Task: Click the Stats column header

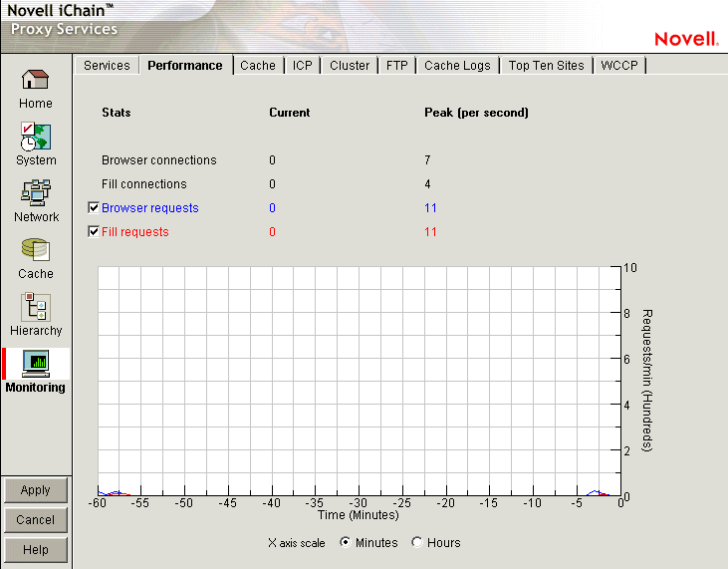Action: click(117, 113)
